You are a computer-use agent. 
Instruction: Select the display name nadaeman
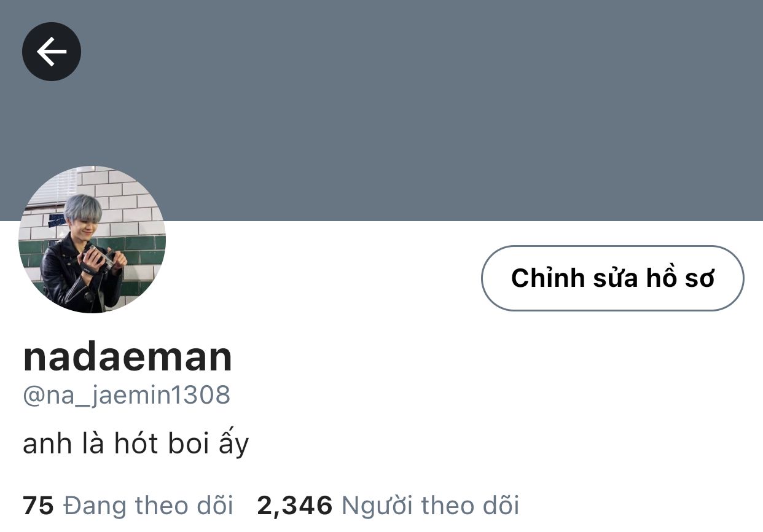[128, 358]
